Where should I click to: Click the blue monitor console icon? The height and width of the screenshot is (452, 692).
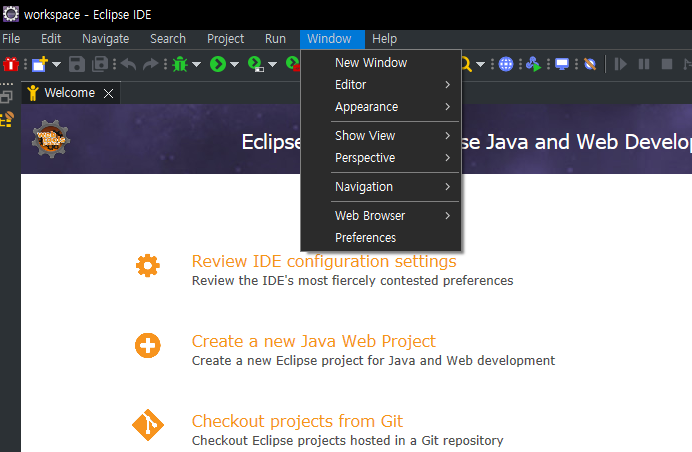point(562,64)
